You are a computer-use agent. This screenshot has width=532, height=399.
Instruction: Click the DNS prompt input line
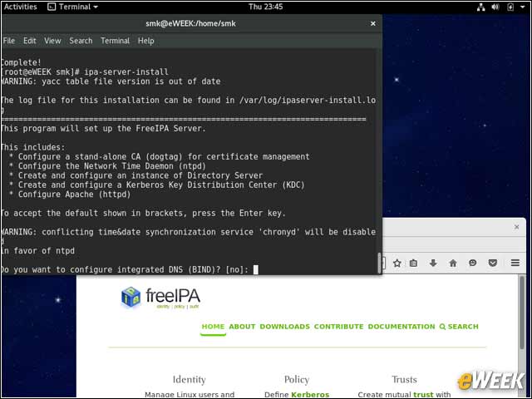coord(129,269)
